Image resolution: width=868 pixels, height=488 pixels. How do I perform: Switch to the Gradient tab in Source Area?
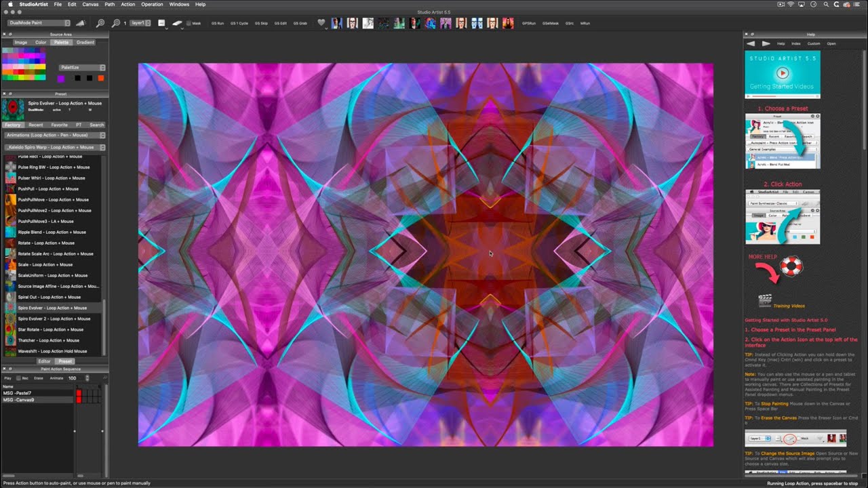click(x=85, y=42)
